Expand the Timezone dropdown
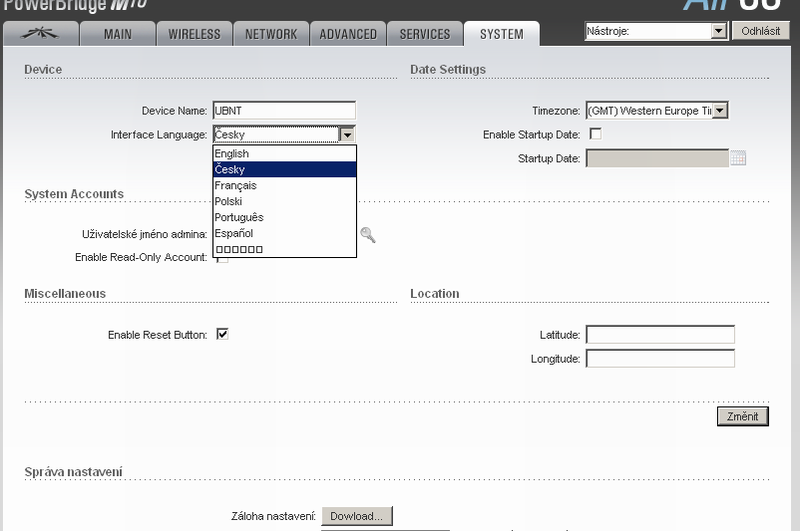 tap(720, 111)
